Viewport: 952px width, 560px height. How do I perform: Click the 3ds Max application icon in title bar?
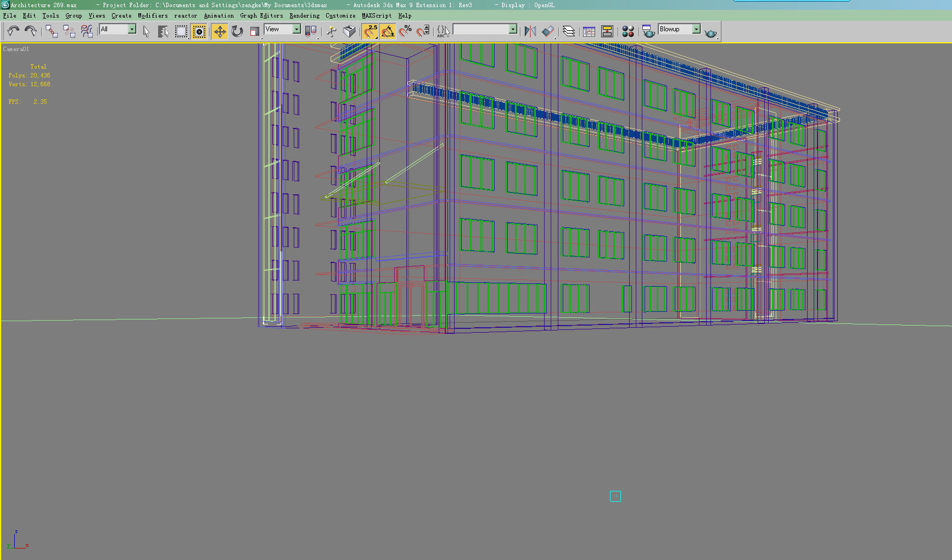[5, 5]
